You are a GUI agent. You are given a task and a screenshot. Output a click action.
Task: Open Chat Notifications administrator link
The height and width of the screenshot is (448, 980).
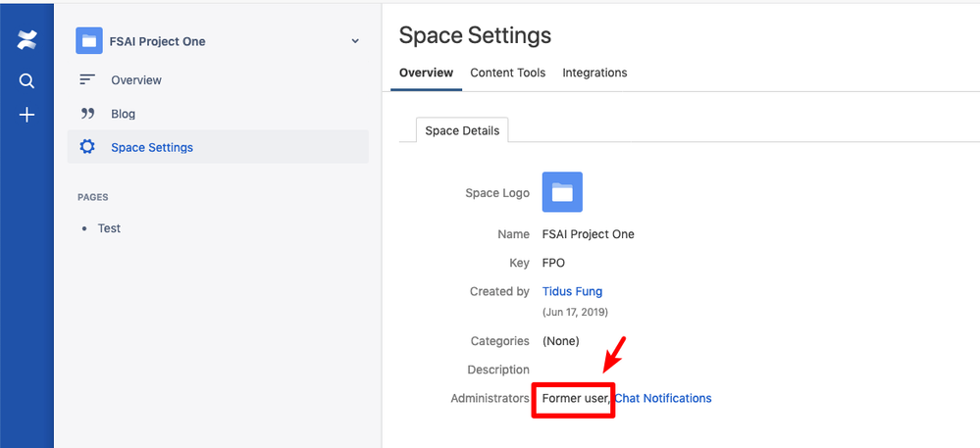tap(663, 398)
